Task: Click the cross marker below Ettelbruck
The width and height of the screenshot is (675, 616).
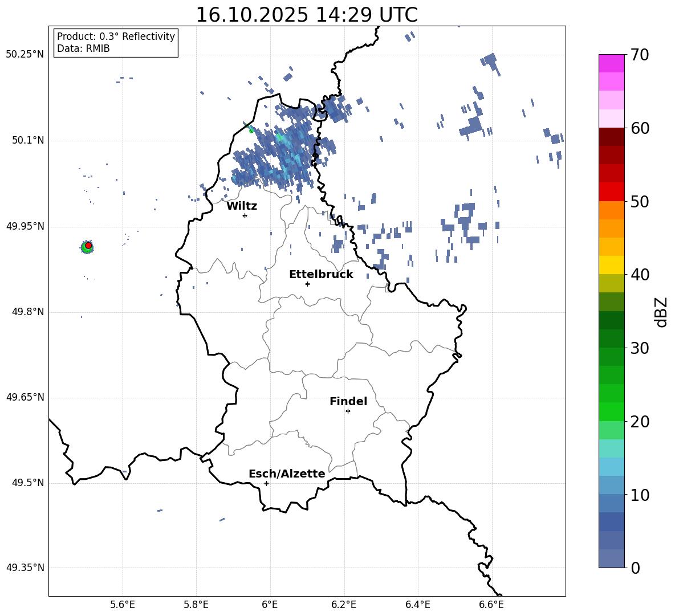Action: [307, 284]
